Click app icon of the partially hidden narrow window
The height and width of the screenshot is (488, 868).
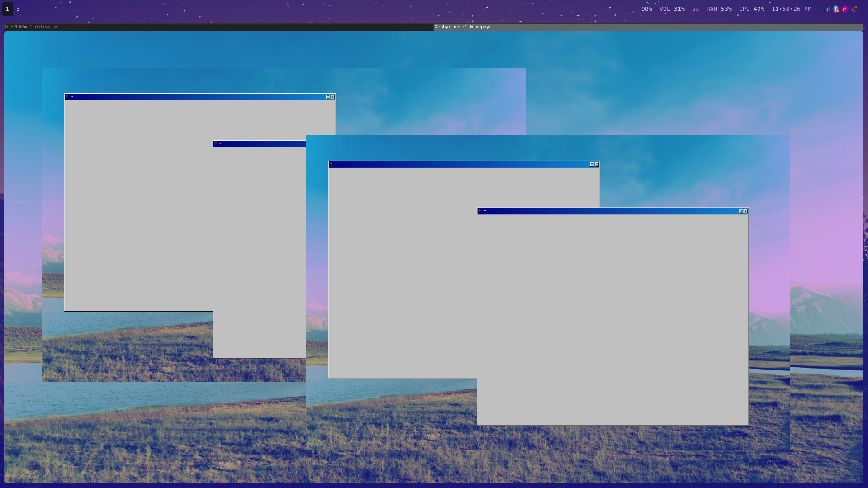click(216, 143)
